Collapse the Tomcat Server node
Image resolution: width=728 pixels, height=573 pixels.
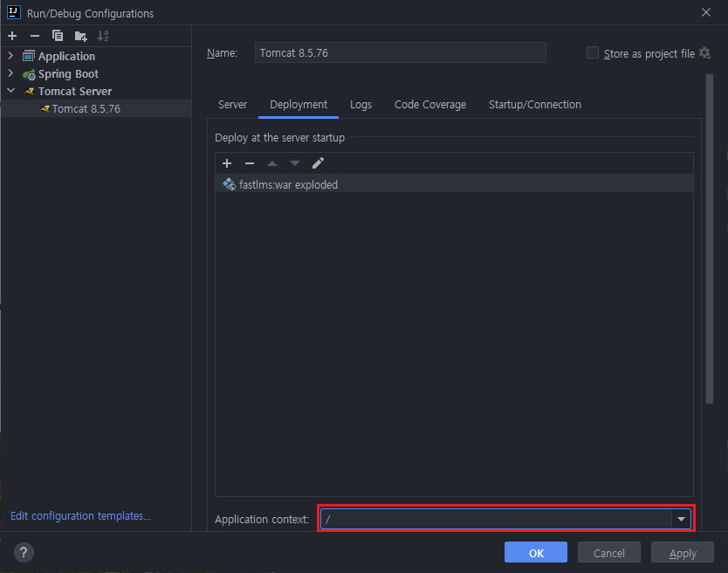pos(11,91)
